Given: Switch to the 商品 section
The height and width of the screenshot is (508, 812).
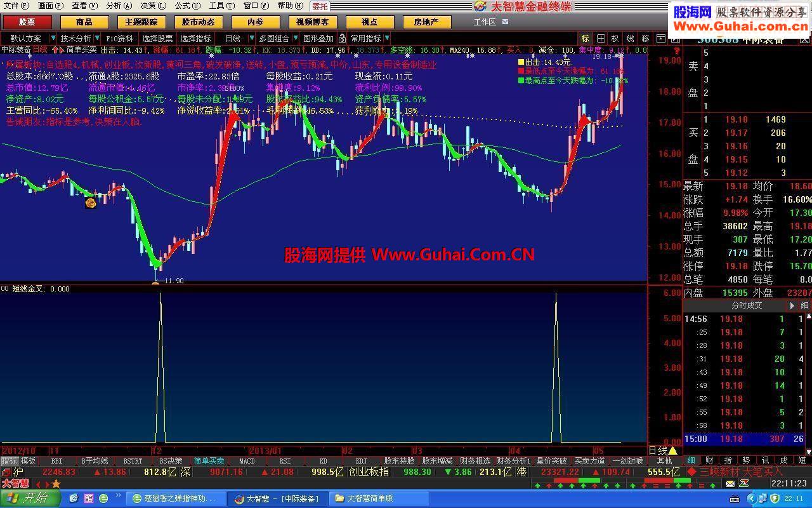Looking at the screenshot, I should pyautogui.click(x=84, y=22).
